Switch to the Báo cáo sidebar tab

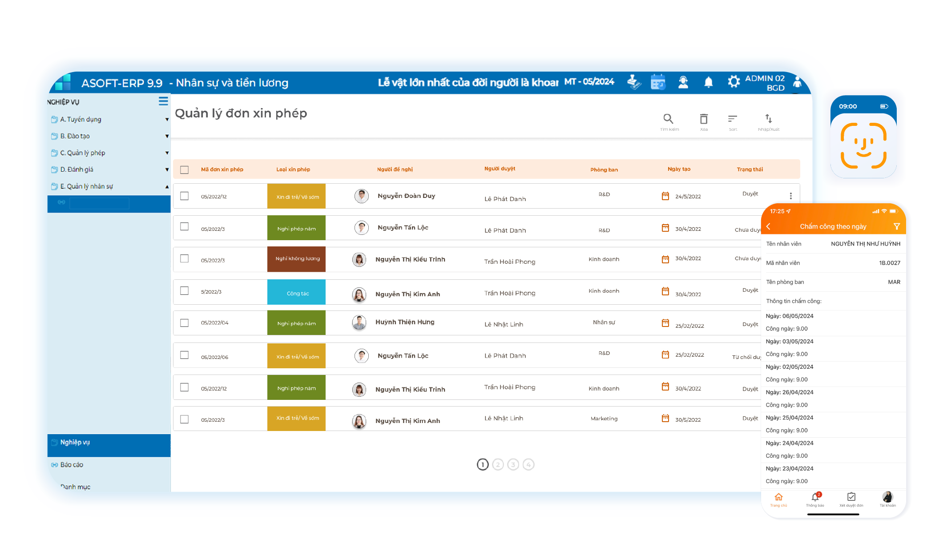(x=72, y=465)
